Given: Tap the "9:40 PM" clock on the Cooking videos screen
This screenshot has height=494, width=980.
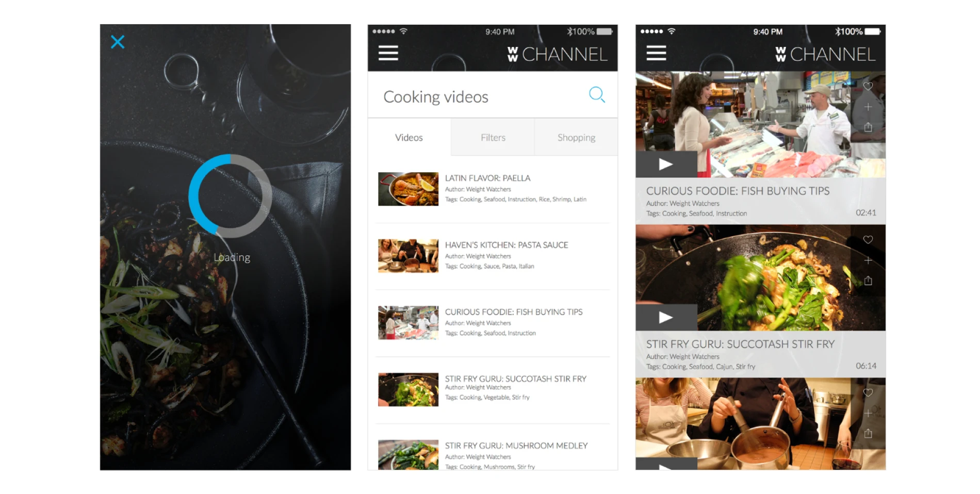Looking at the screenshot, I should tap(500, 31).
